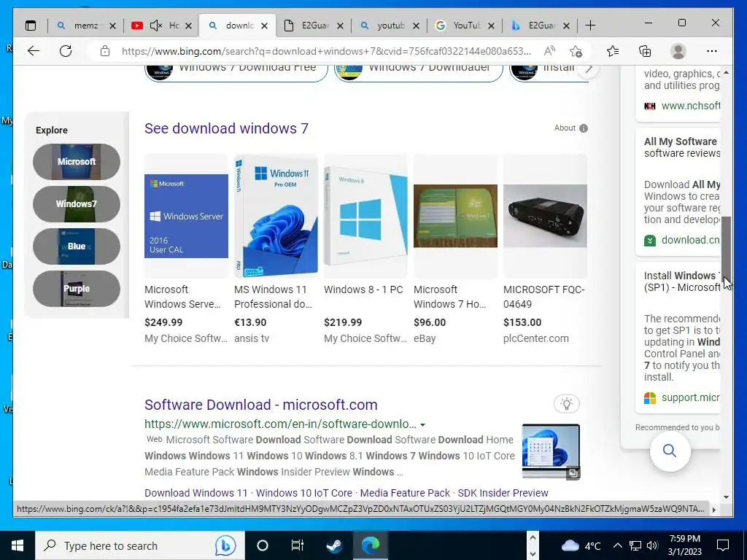747x560 pixels.
Task: Open the See download windows 7 heading
Action: click(x=226, y=128)
